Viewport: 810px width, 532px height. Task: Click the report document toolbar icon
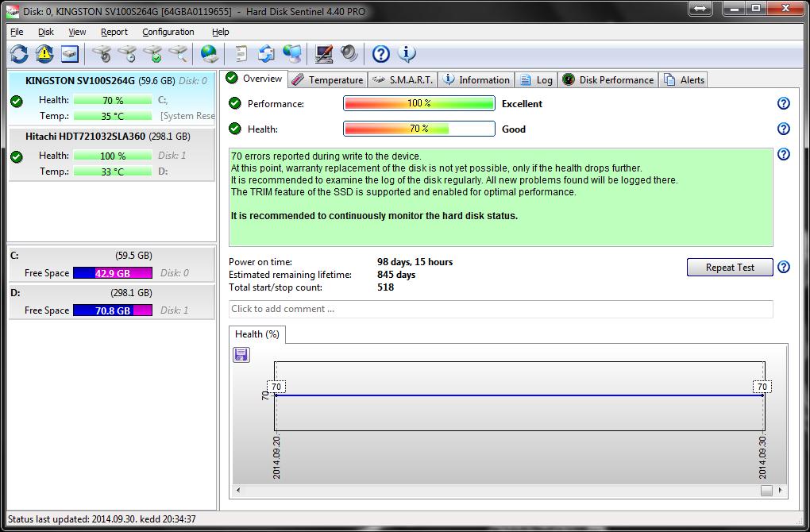pyautogui.click(x=241, y=54)
